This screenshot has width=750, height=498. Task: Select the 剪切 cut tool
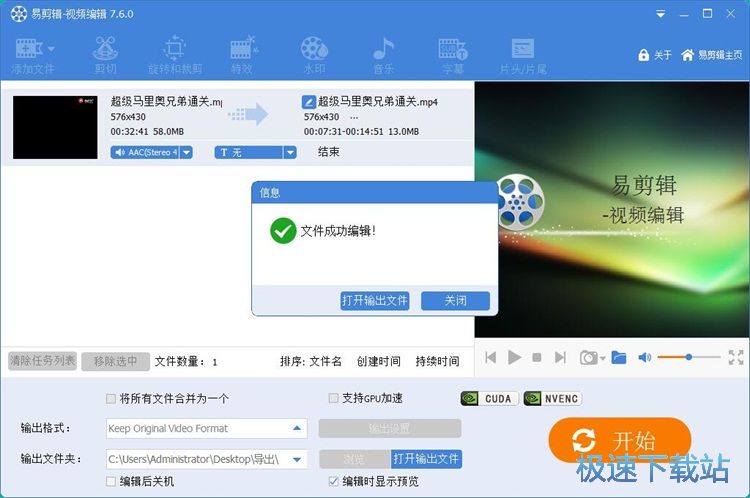point(105,55)
